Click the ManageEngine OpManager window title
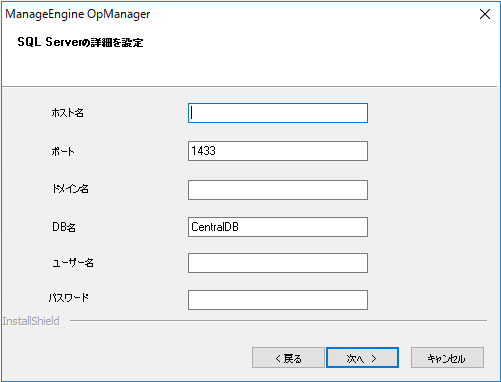 pyautogui.click(x=78, y=14)
